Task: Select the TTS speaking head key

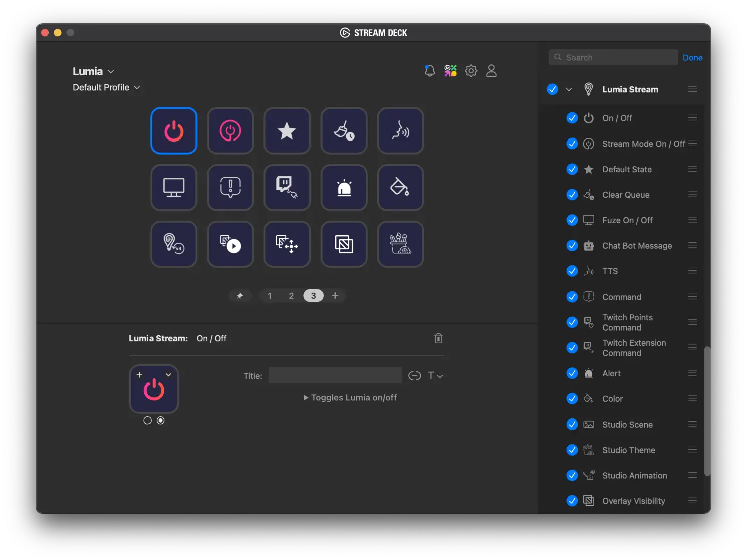Action: 400,131
